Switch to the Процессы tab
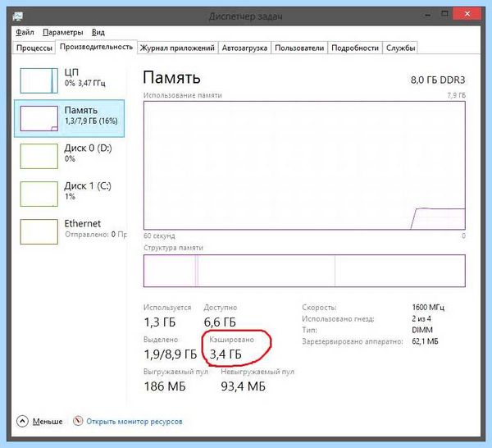 pyautogui.click(x=34, y=48)
